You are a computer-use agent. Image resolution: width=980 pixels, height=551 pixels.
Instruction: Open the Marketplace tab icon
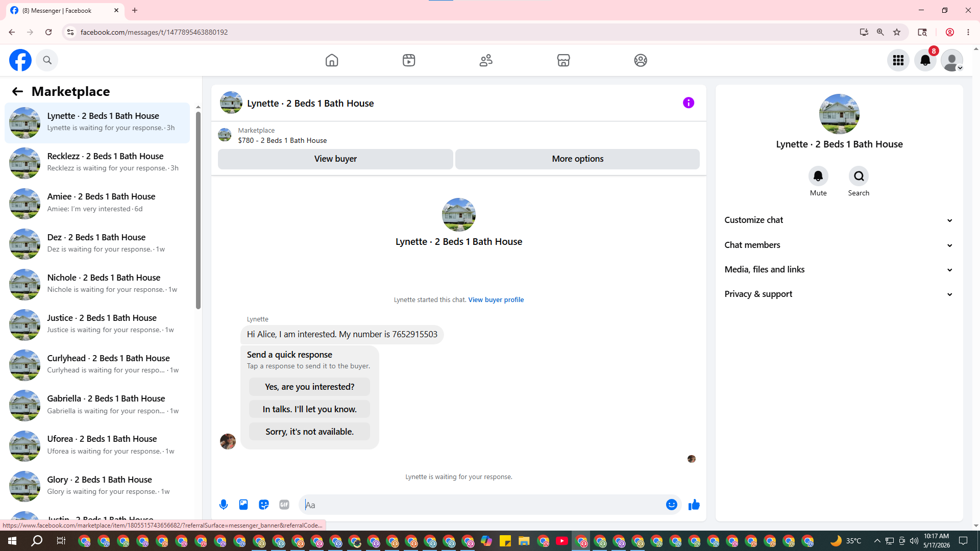(x=563, y=60)
